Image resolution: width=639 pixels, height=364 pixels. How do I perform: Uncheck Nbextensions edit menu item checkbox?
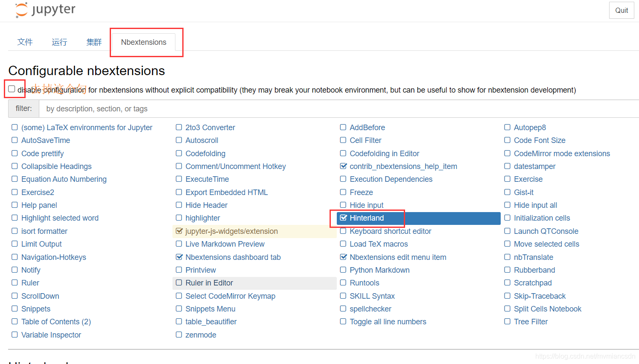tap(343, 257)
